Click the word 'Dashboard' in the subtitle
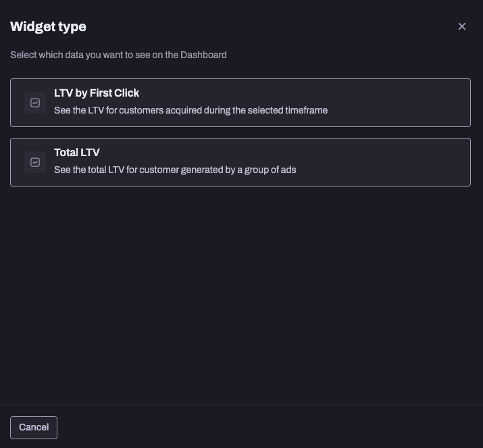This screenshot has width=483, height=448. click(x=203, y=55)
